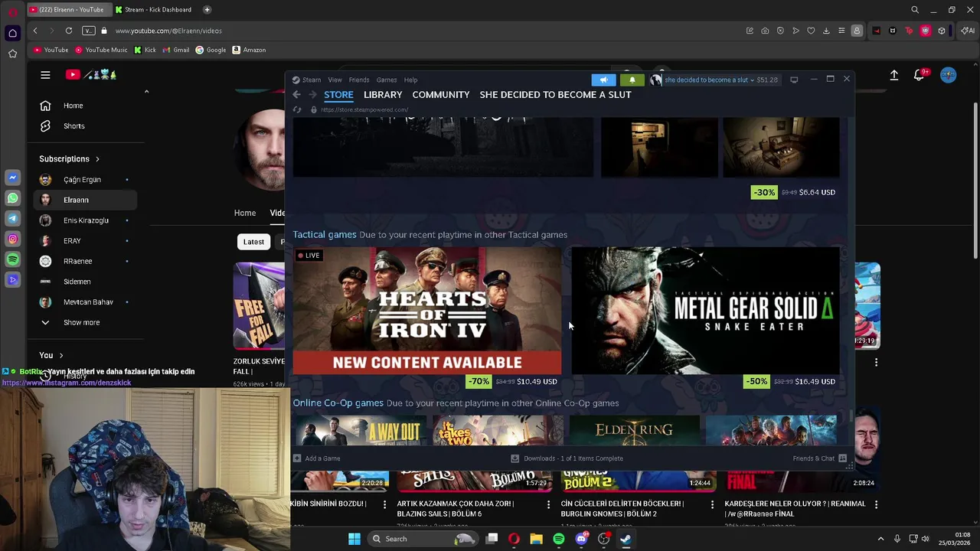
Task: Click the Steam back navigation arrow
Action: [296, 95]
